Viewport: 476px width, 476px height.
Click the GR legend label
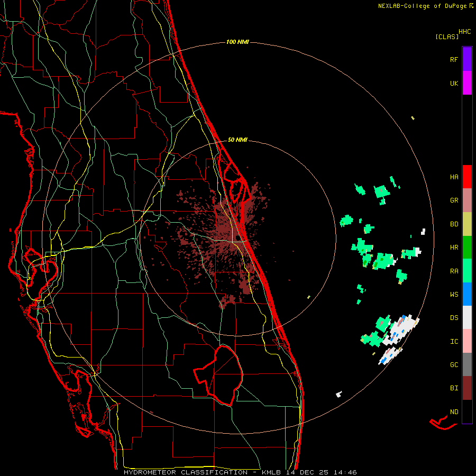(454, 200)
